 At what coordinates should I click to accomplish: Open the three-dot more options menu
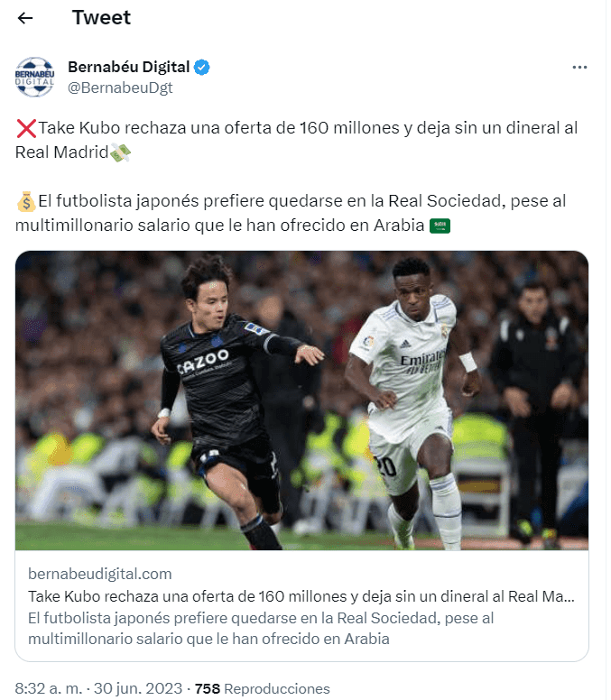coord(579,68)
